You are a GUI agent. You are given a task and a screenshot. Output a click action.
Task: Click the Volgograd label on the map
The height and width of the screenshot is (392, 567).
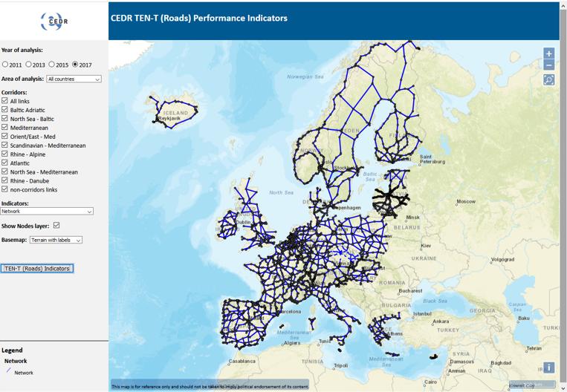[502, 259]
